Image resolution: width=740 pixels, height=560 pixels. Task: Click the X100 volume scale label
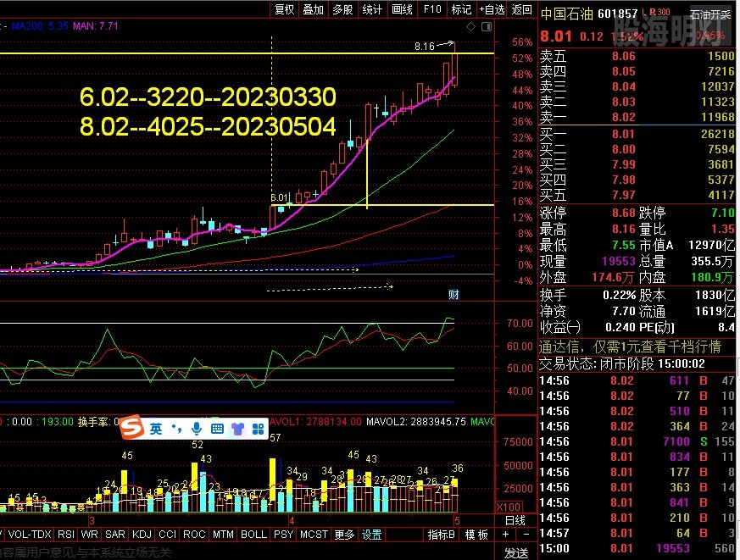[x=509, y=507]
